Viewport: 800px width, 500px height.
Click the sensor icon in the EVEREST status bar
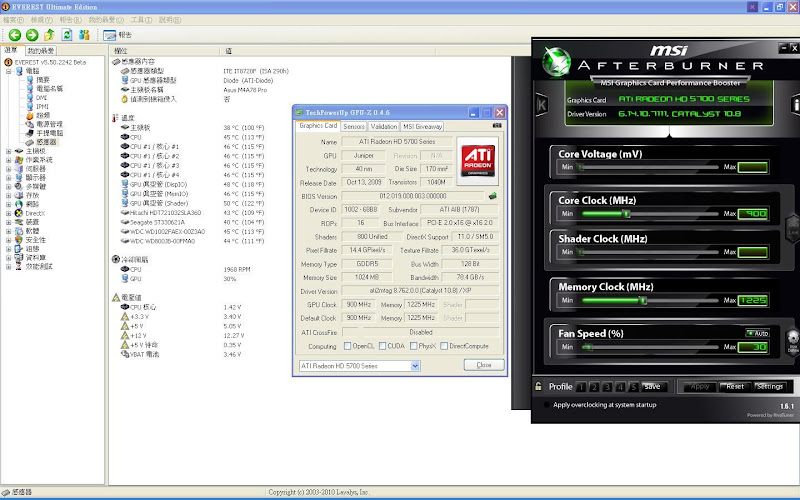(6, 492)
